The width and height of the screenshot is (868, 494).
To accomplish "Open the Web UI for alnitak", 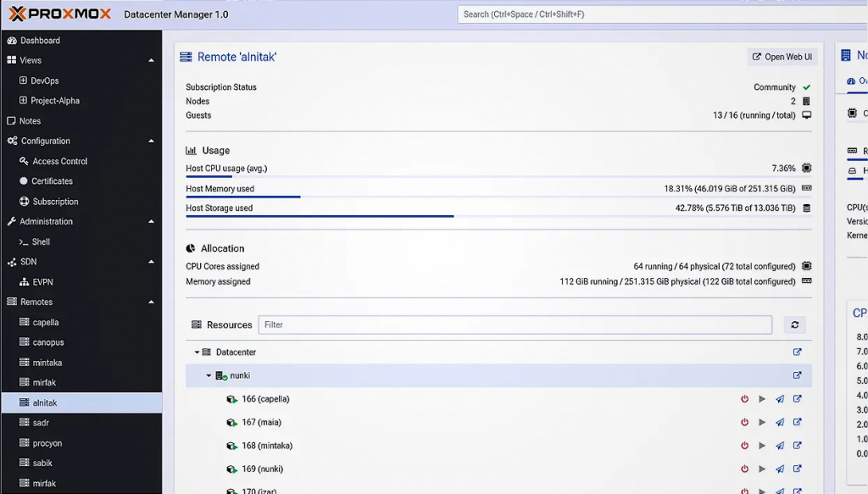I will [781, 57].
